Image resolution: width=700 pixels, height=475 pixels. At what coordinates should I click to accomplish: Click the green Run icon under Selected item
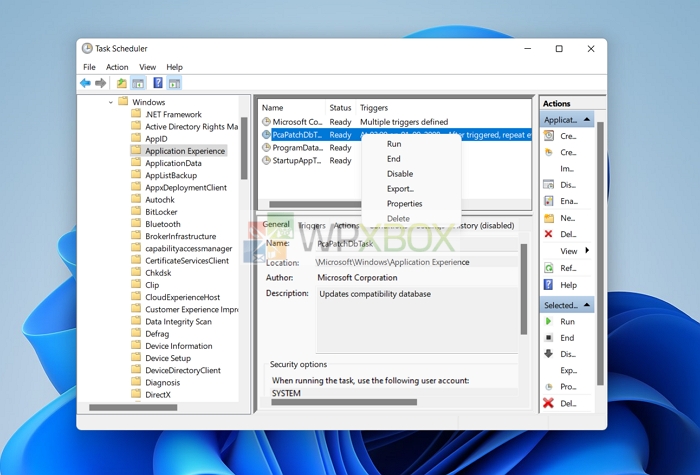click(x=549, y=321)
